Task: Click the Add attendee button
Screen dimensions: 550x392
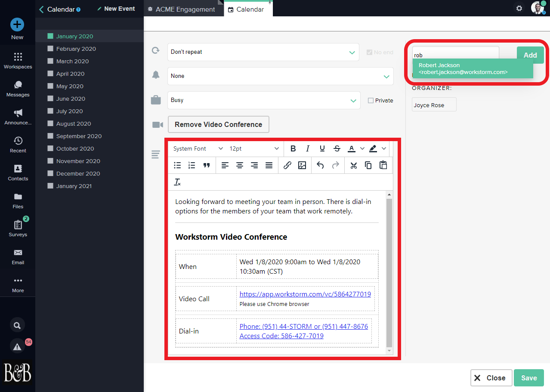Action: [x=530, y=55]
